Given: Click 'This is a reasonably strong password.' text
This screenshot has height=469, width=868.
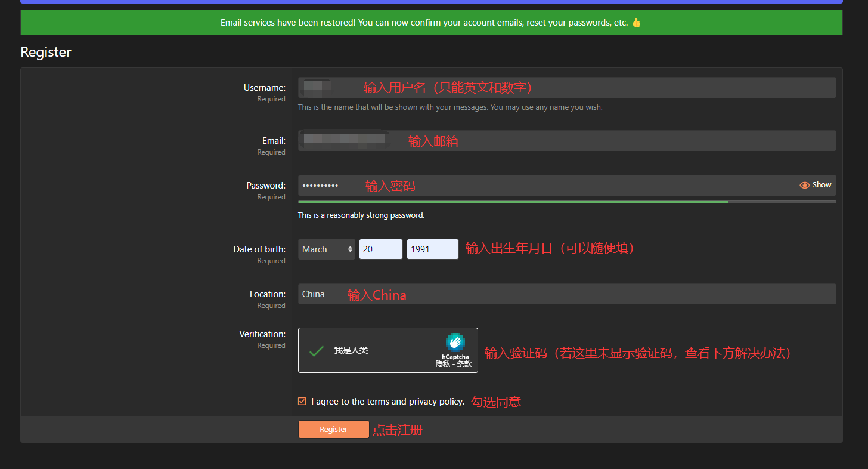Looking at the screenshot, I should [x=361, y=215].
